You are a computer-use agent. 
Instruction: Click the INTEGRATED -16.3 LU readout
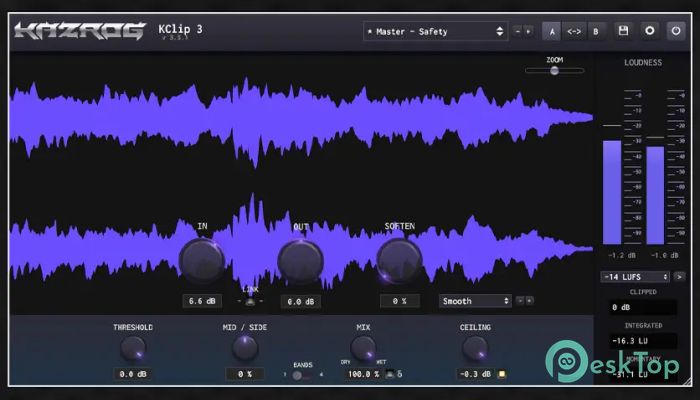643,341
